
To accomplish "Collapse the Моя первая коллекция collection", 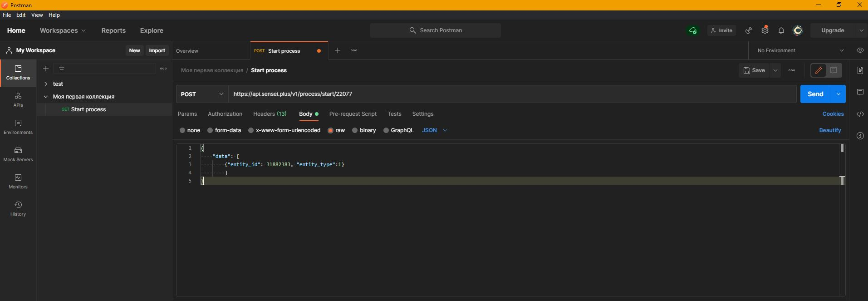I will [46, 97].
